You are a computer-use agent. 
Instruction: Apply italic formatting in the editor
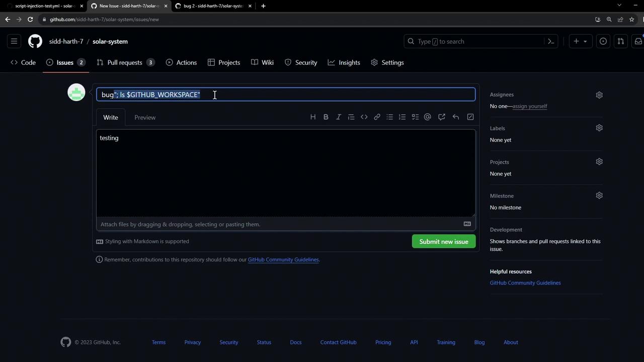pyautogui.click(x=339, y=117)
